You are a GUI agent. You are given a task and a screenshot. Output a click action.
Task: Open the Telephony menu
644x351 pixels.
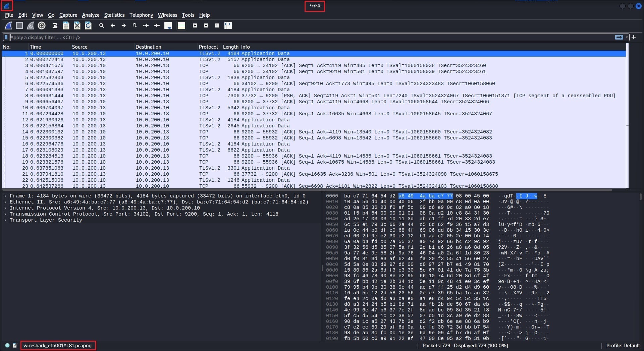pyautogui.click(x=141, y=15)
